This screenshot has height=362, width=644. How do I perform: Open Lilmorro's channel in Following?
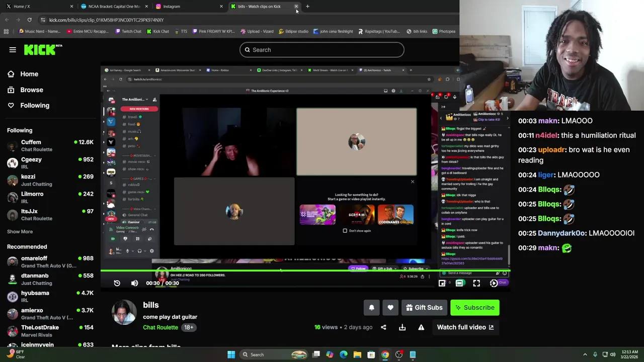coord(50,197)
